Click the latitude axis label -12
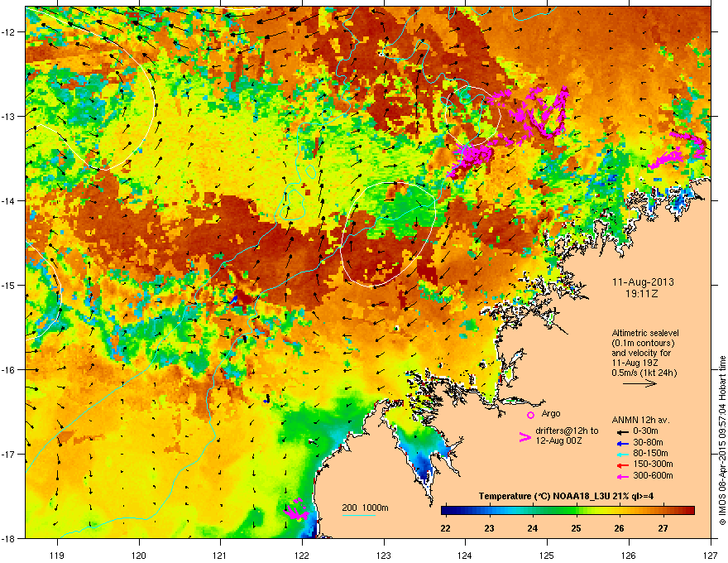 (x=8, y=32)
